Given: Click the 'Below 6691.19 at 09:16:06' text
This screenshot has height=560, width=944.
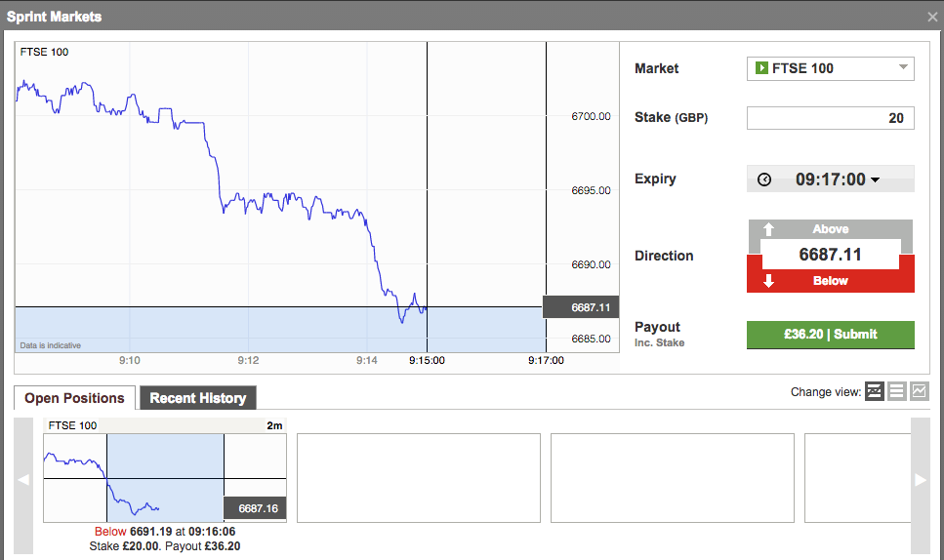Looking at the screenshot, I should point(165,532).
